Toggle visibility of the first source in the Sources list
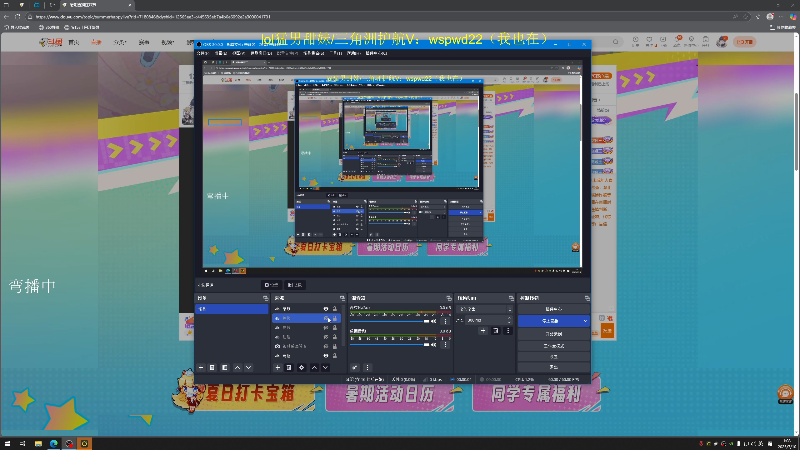Image resolution: width=800 pixels, height=450 pixels. click(x=326, y=309)
